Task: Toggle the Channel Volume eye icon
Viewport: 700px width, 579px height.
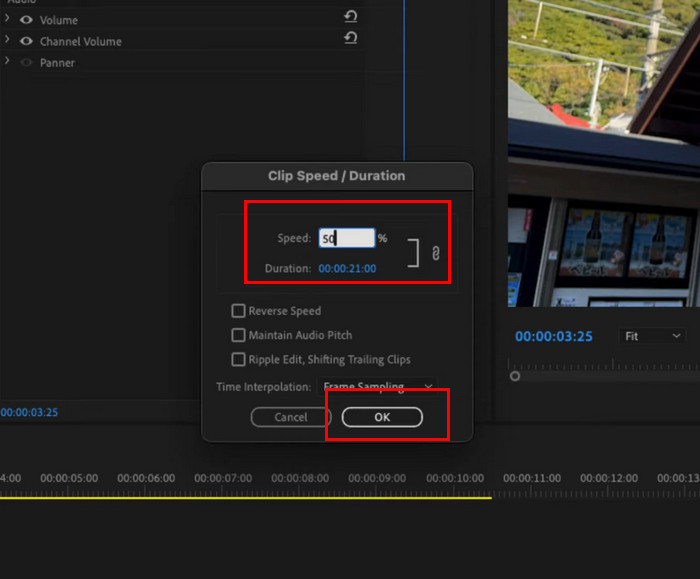Action: [x=26, y=41]
